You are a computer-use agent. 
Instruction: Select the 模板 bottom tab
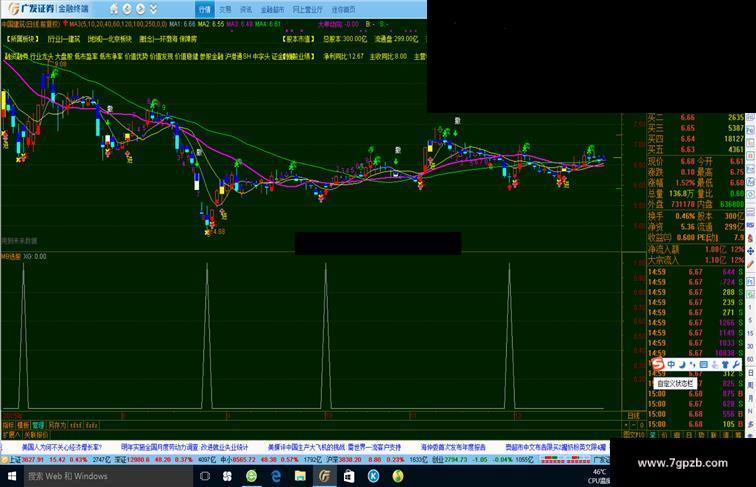[23, 425]
